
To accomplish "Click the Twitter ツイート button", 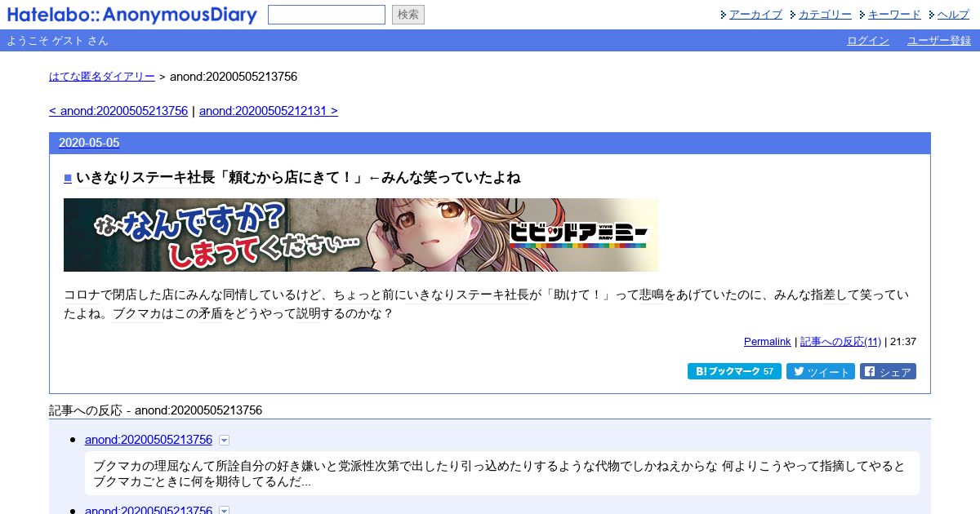I will tap(821, 371).
